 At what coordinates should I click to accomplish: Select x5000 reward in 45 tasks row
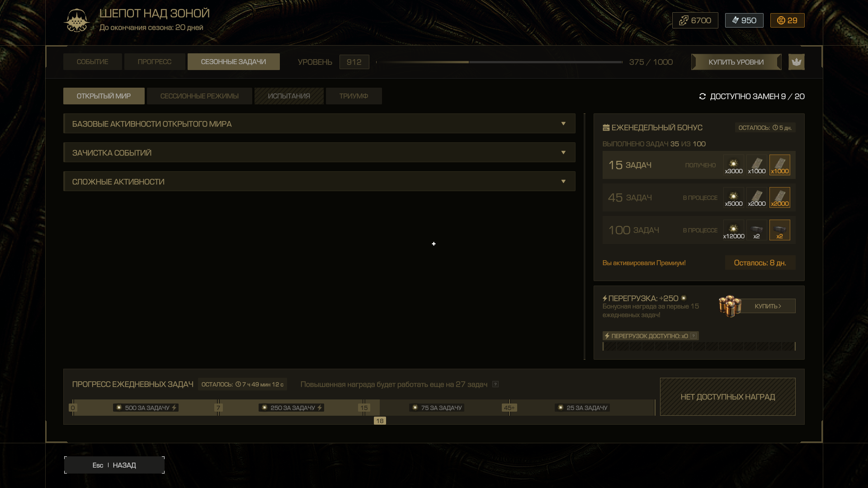pos(733,197)
